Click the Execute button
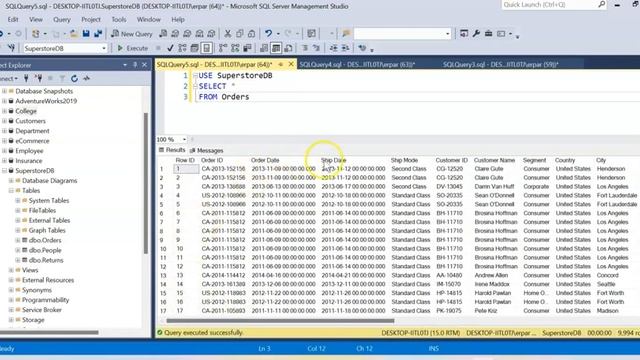The height and width of the screenshot is (360, 640). coord(133,48)
